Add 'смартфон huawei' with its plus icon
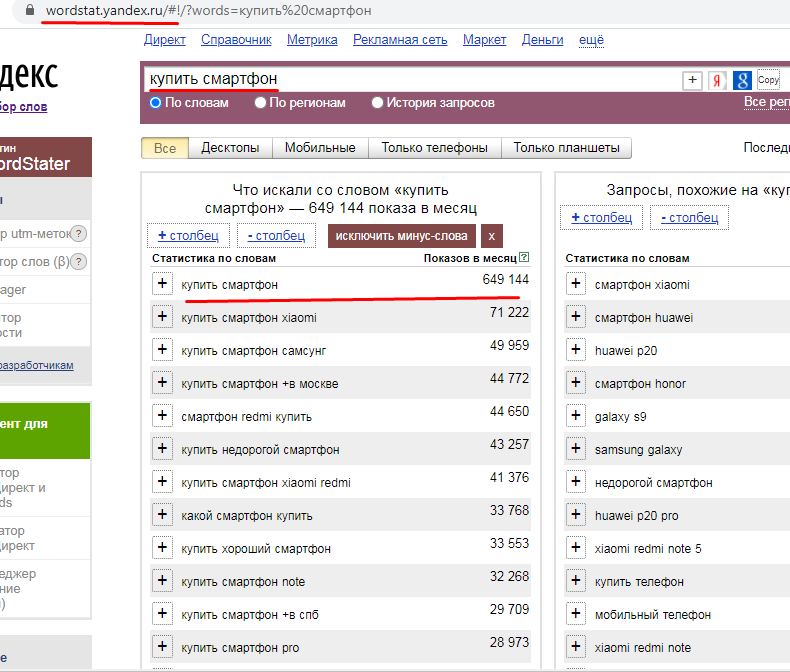 click(x=576, y=317)
